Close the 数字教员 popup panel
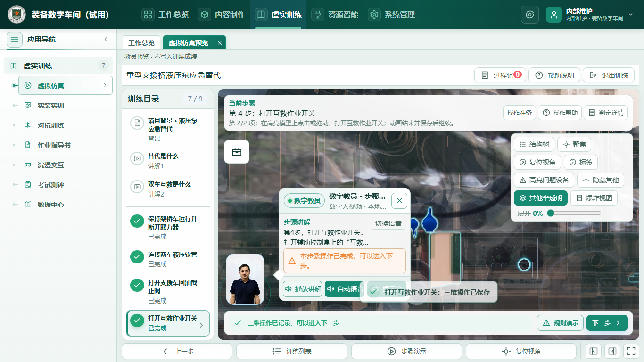This screenshot has width=644, height=362. click(399, 201)
